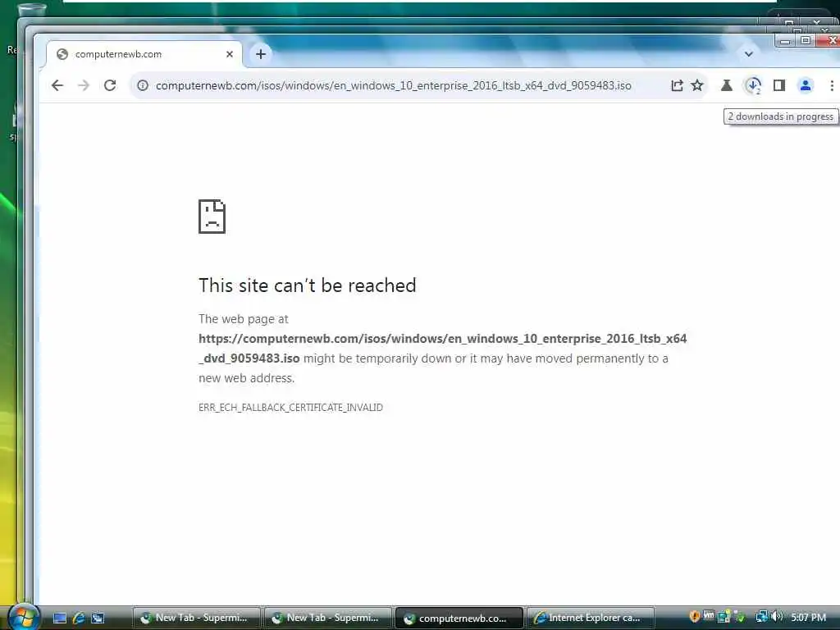The height and width of the screenshot is (630, 840).
Task: Launch Internet Explorer from quick launch
Action: tap(79, 619)
